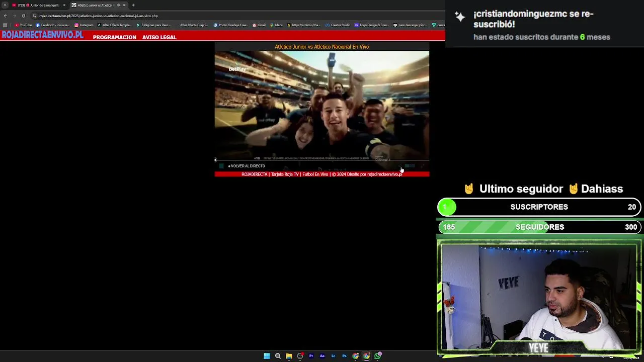Open the After Effects Templates bookmark
The width and height of the screenshot is (644, 362).
(x=115, y=25)
